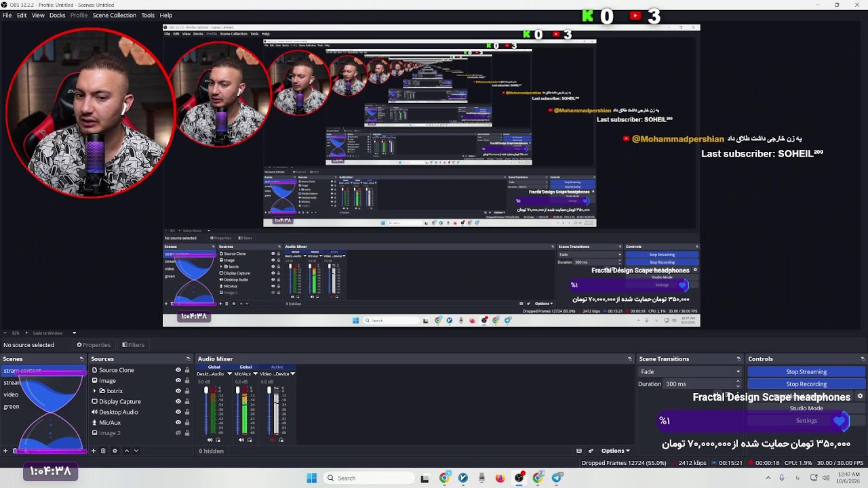868x488 pixels.
Task: Pop out the Scenes dock
Action: 81,359
